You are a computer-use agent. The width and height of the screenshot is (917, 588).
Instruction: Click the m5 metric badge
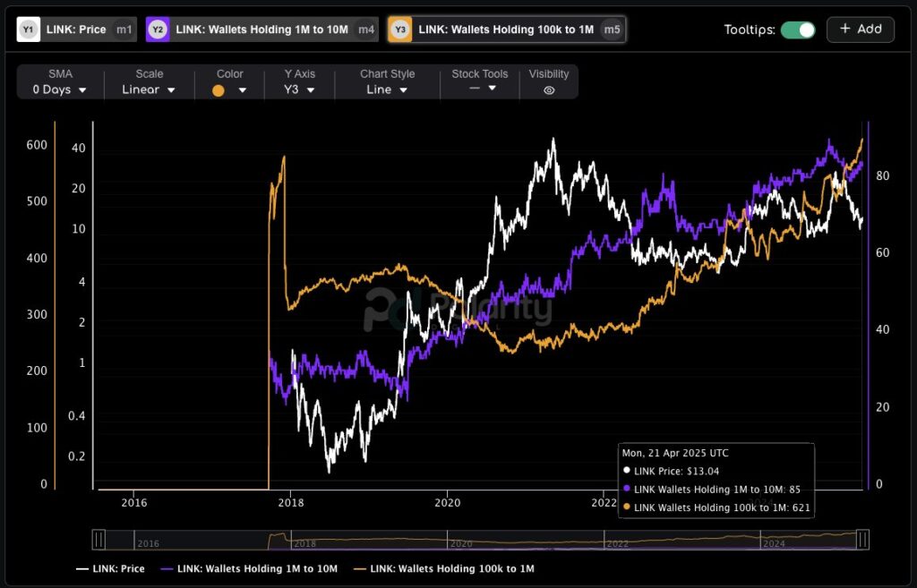(612, 30)
